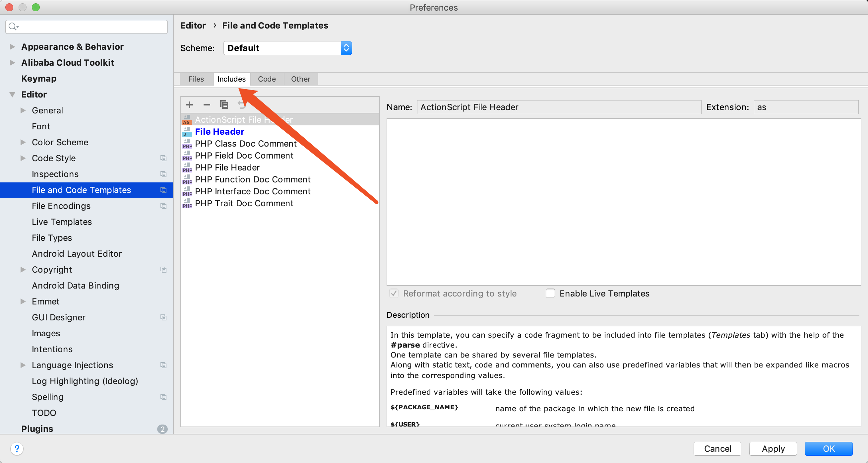Expand Appearance & Behavior section

point(13,46)
